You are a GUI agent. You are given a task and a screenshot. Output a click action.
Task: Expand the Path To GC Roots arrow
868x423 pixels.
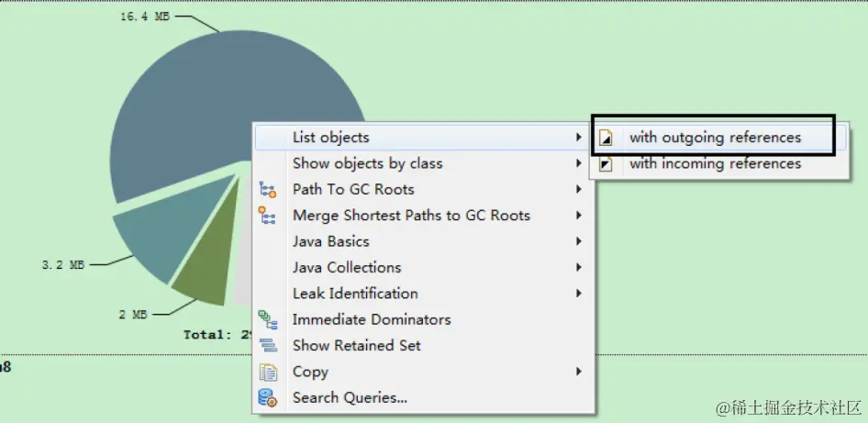(578, 189)
